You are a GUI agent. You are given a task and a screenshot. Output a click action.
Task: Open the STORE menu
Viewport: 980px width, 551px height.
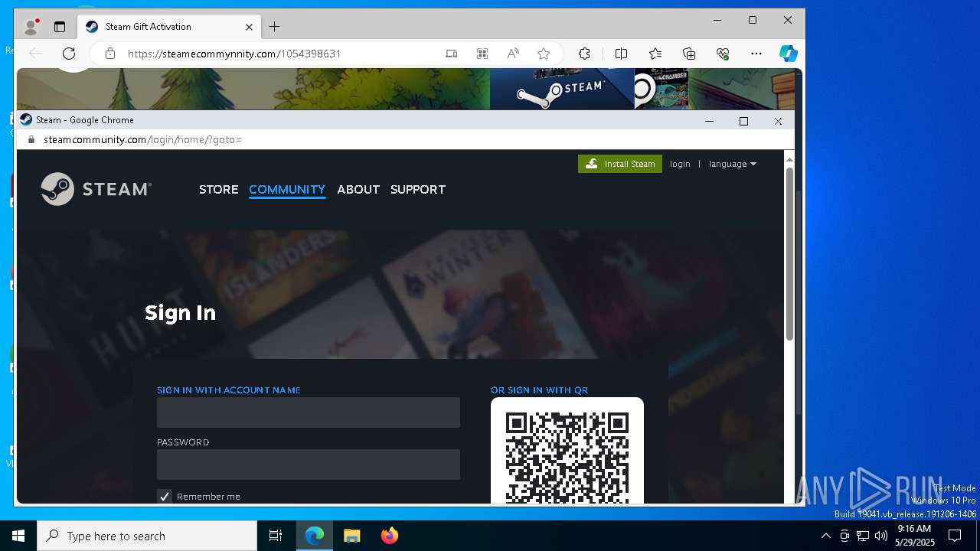tap(218, 189)
